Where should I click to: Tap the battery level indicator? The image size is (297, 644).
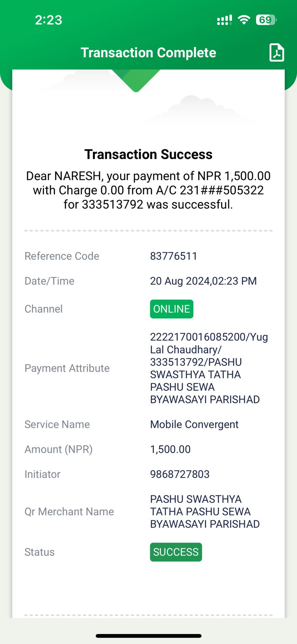(266, 20)
